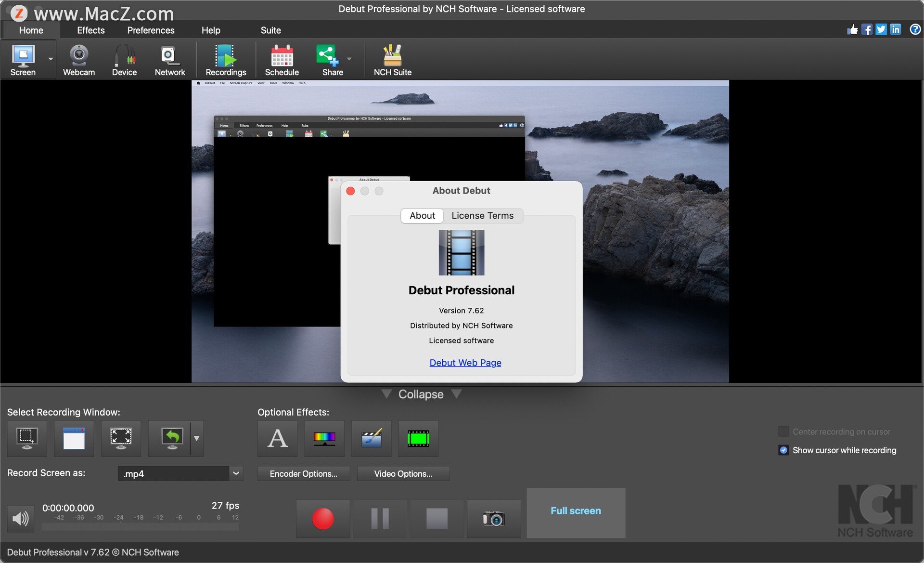Open the NCH Suite toolbox
Viewport: 924px width, 563px height.
coord(393,60)
